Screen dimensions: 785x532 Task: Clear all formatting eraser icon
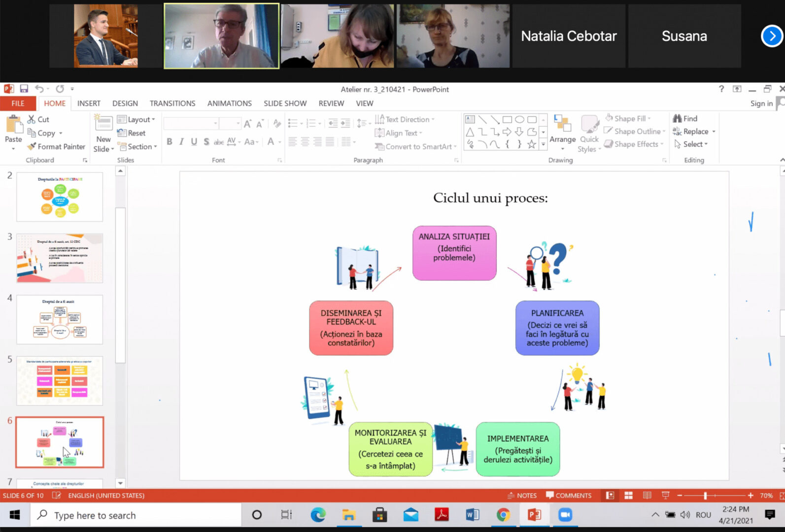point(277,124)
